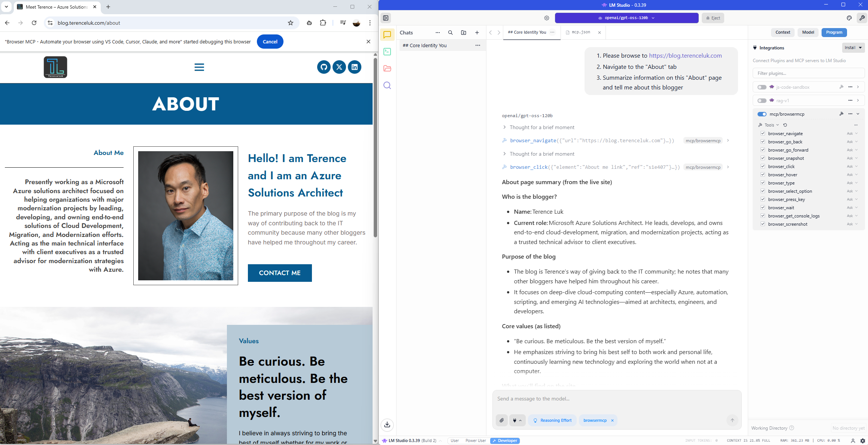The height and width of the screenshot is (445, 868).
Task: Uncheck the browser_screenshot tool checkbox
Action: pos(763,224)
